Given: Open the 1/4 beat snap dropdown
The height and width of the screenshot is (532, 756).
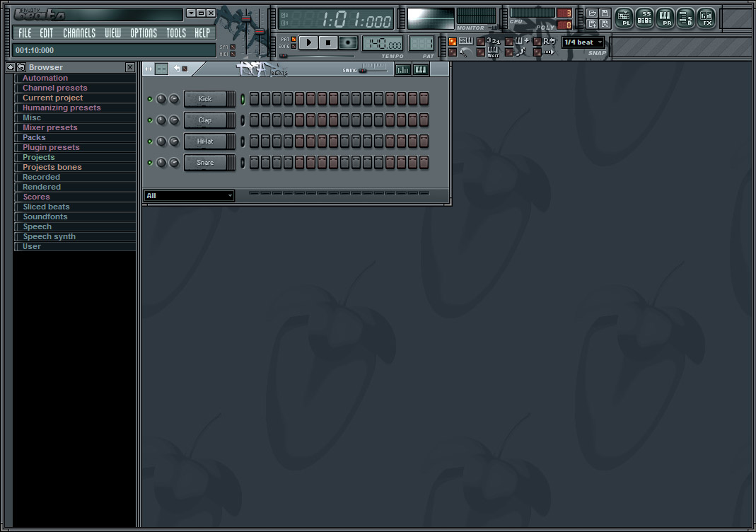Looking at the screenshot, I should 583,42.
